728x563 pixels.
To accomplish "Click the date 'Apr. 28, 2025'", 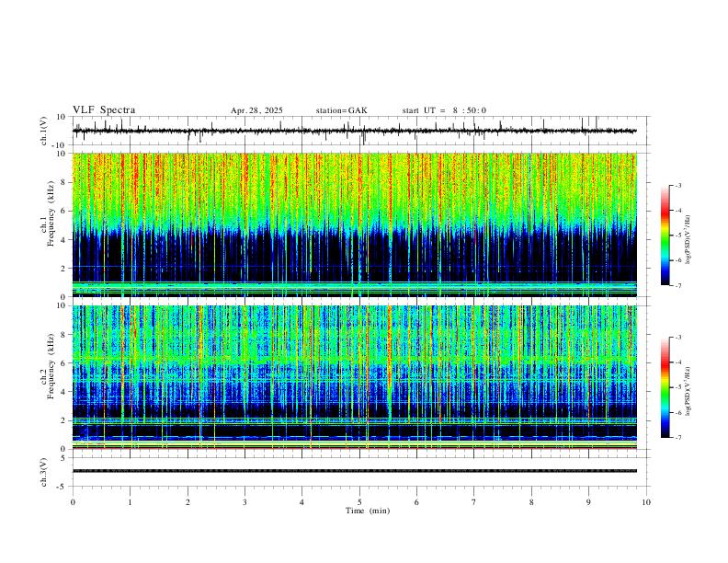I will 256,110.
